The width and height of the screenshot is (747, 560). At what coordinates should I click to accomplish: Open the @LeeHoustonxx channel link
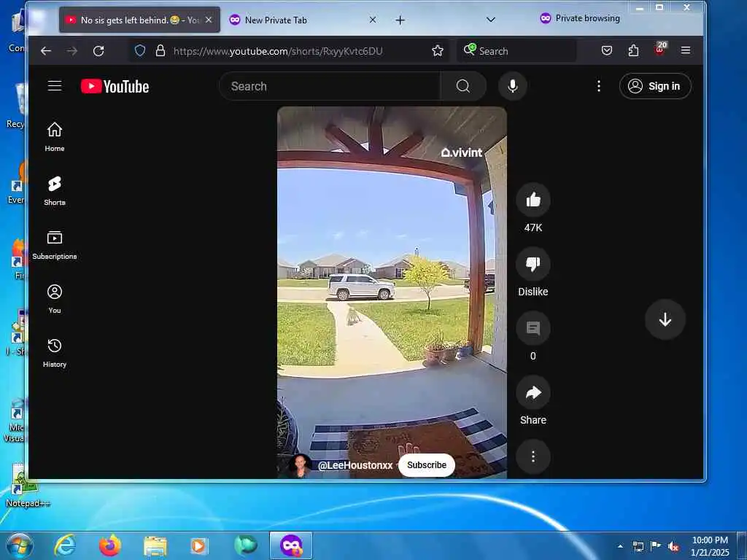pos(355,465)
